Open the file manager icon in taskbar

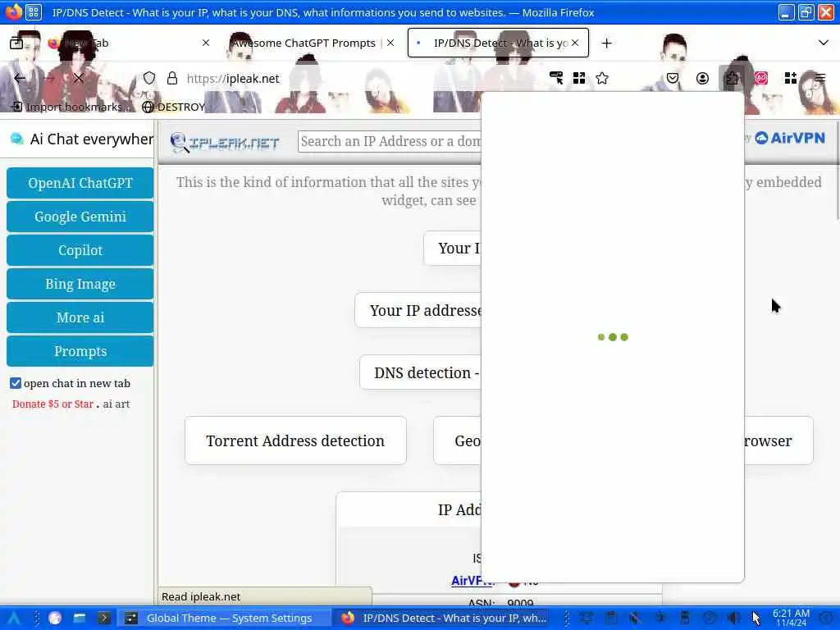[x=80, y=618]
